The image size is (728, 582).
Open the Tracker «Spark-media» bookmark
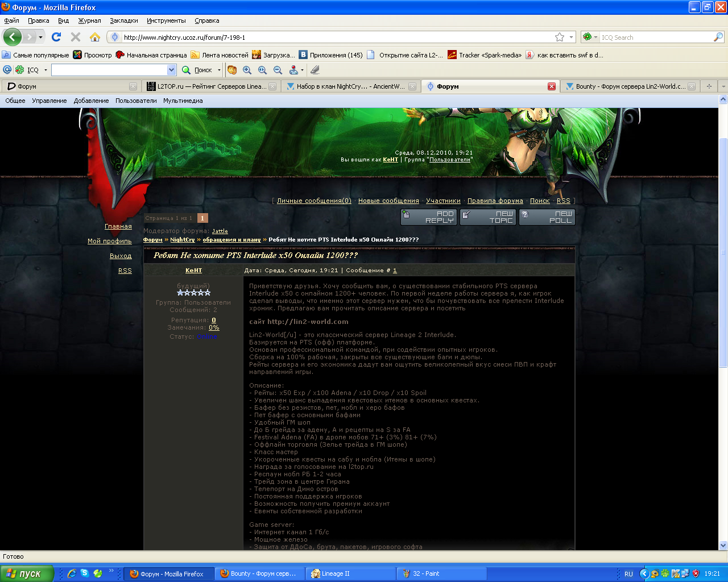tap(485, 55)
